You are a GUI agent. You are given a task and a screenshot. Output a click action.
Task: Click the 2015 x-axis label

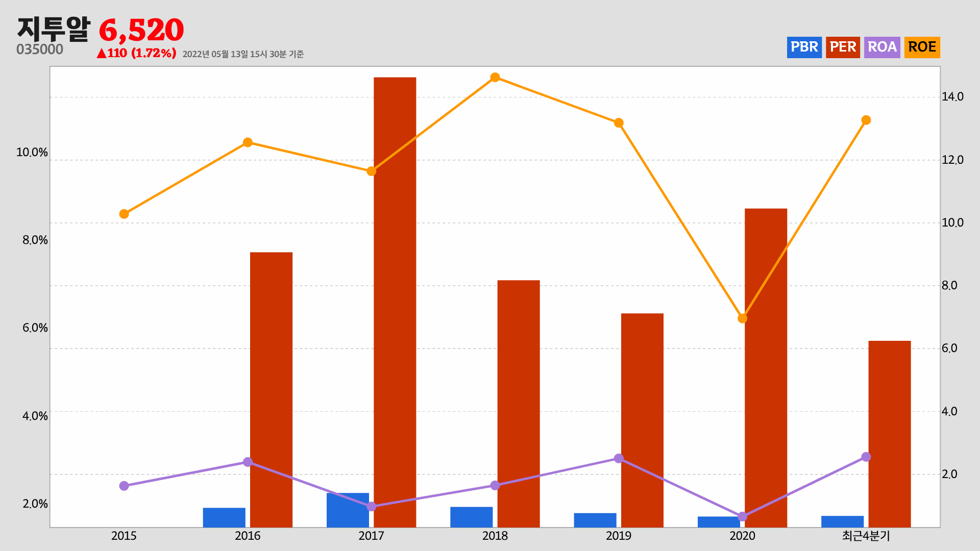coord(124,536)
